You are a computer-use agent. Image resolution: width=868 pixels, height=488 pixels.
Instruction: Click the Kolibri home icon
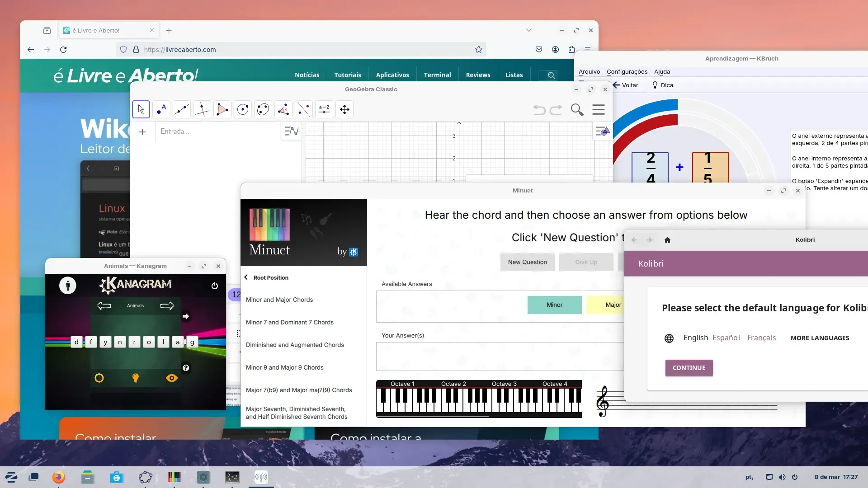667,240
